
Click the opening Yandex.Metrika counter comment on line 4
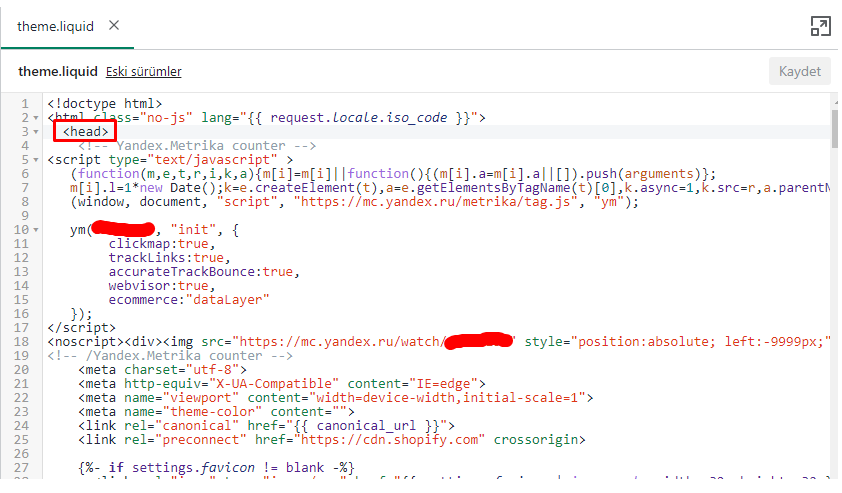point(197,146)
